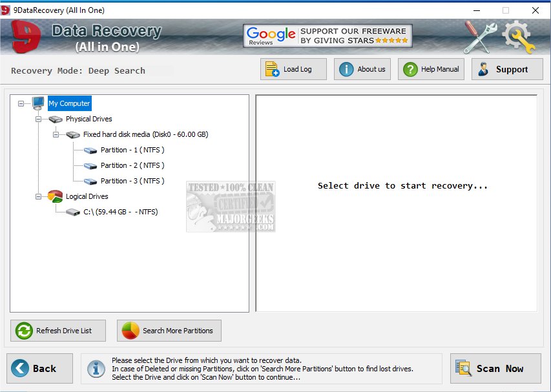Click the green Refresh Drive List icon
Image resolution: width=551 pixels, height=392 pixels.
(24, 331)
